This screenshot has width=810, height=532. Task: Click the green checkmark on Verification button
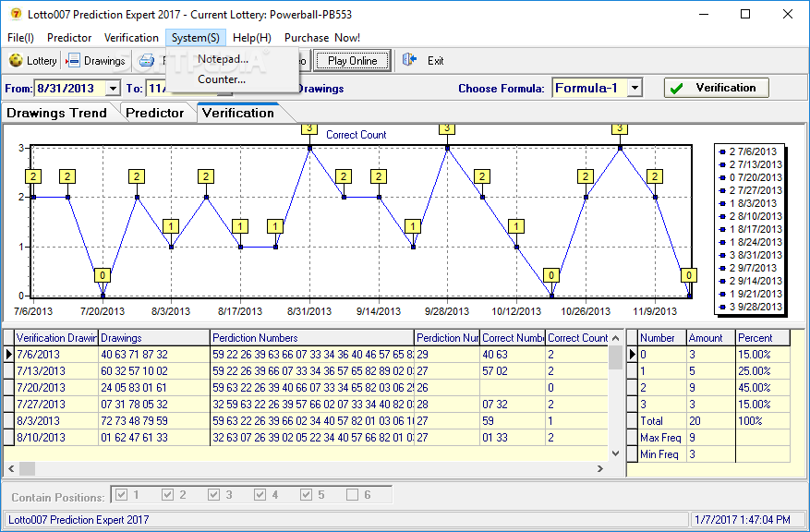[x=676, y=89]
